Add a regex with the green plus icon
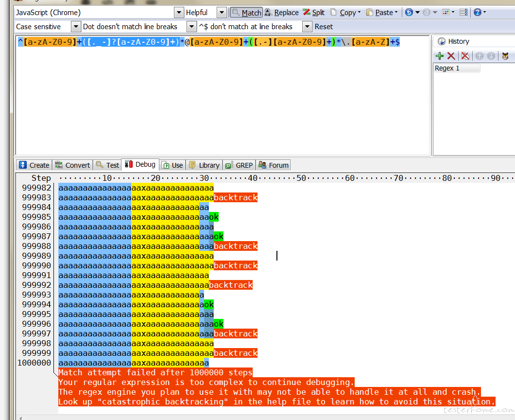The height and width of the screenshot is (420, 515). [440, 56]
